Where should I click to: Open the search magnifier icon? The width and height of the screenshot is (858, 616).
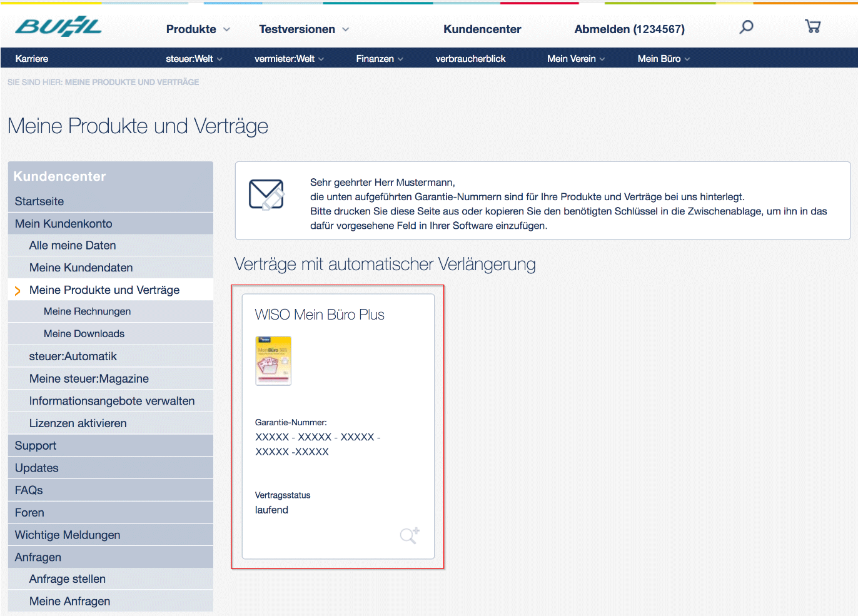pyautogui.click(x=746, y=27)
